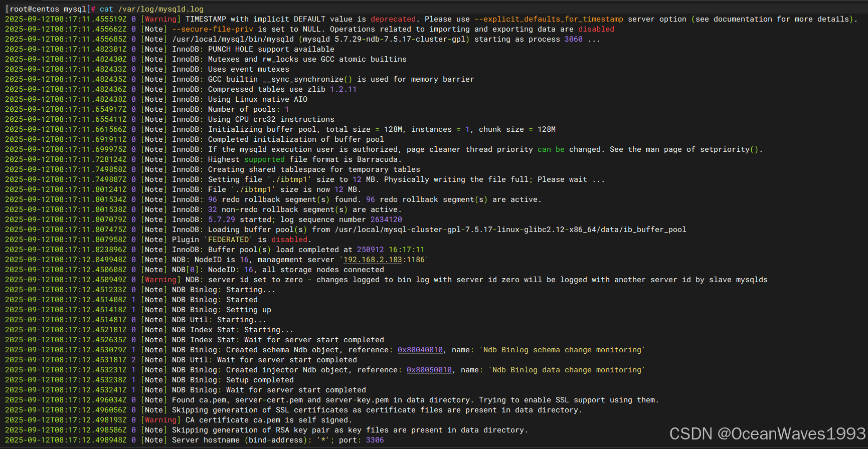
Task: Click the '[Warning]' tag on the server id line
Action: 160,280
